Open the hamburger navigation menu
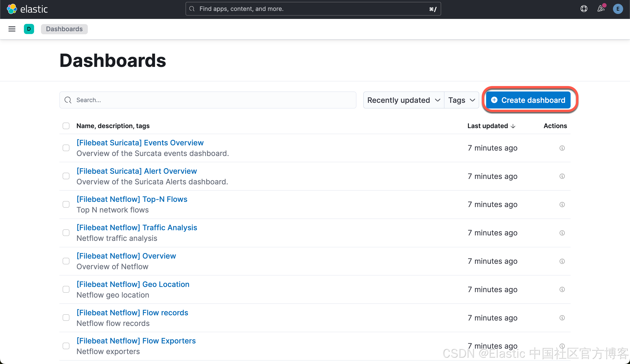630x364 pixels. 12,29
